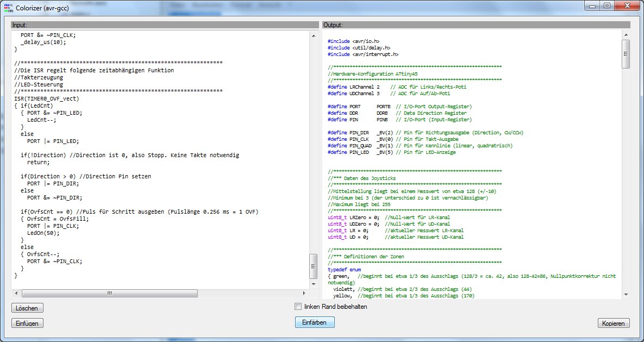This screenshot has height=342, width=644.
Task: Click the '#define LRChannel 2' line in Output
Action: click(397, 87)
